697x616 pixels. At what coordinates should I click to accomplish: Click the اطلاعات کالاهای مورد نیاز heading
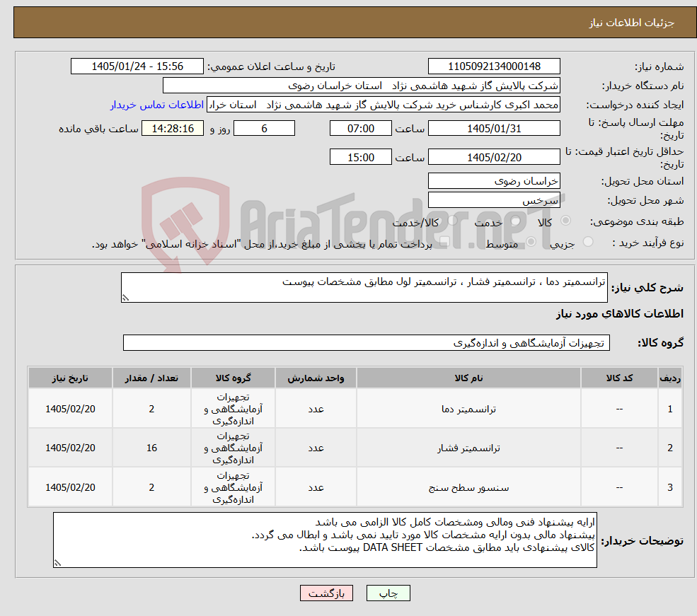(x=620, y=313)
